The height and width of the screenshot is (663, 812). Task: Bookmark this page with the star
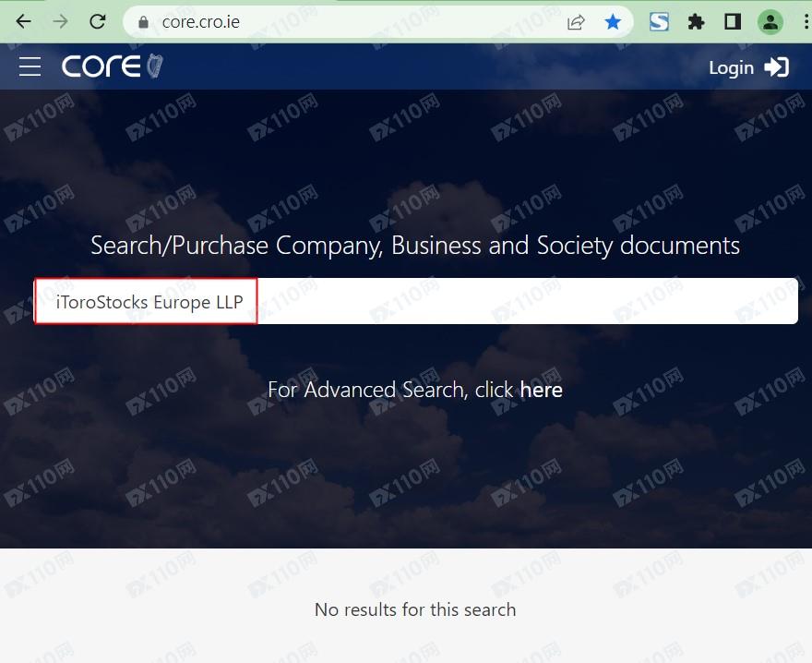613,22
